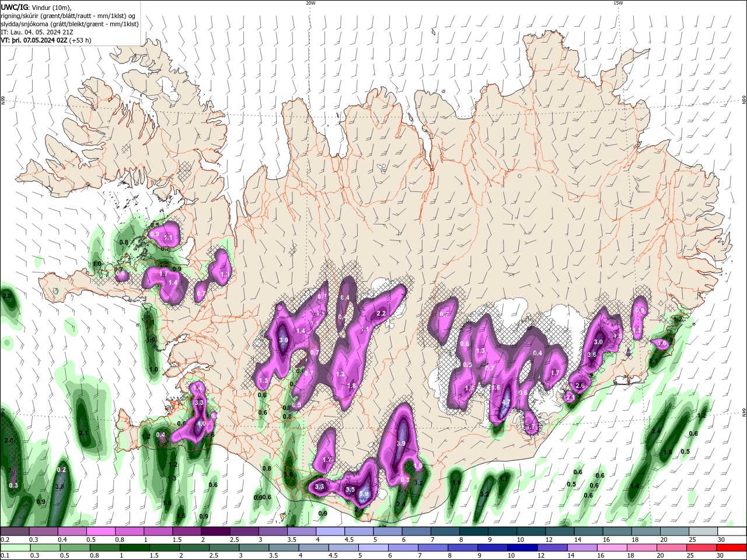Viewport: 747px width, 560px height.
Task: Click the grey-purple 0.2 swatch starting the upper legend
Action: [15, 531]
